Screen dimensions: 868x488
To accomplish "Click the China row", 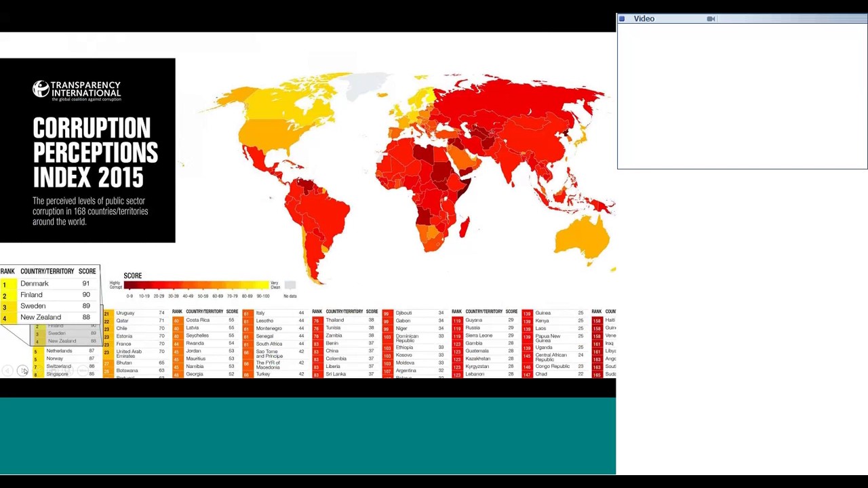I will tap(344, 351).
